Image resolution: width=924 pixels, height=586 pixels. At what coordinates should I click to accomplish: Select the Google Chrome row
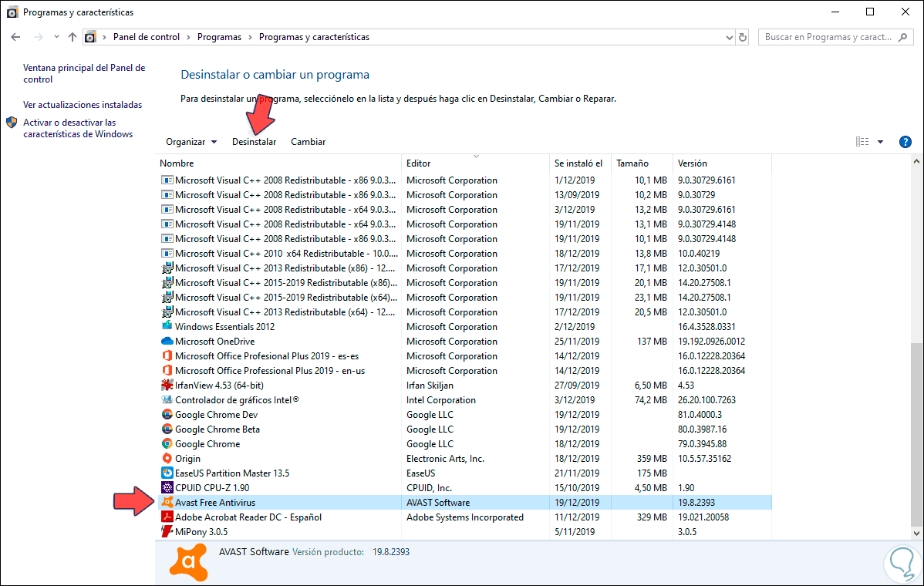pos(466,444)
